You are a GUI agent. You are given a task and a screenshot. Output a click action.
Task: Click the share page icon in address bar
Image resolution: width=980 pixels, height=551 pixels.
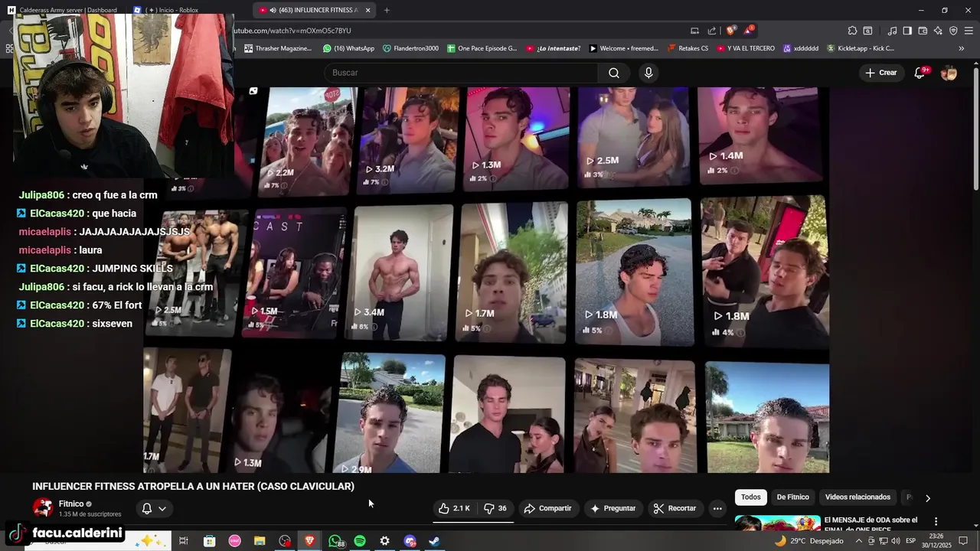(712, 31)
